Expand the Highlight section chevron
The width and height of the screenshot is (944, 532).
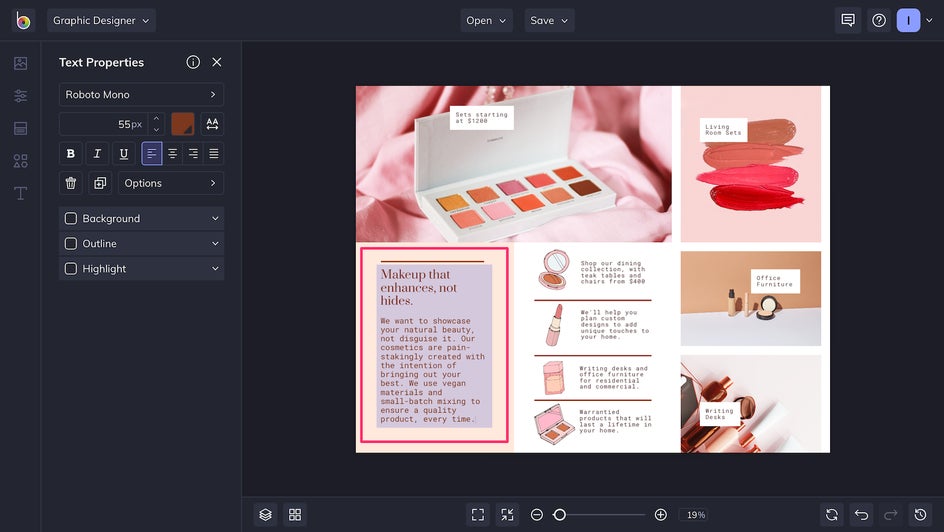[214, 269]
